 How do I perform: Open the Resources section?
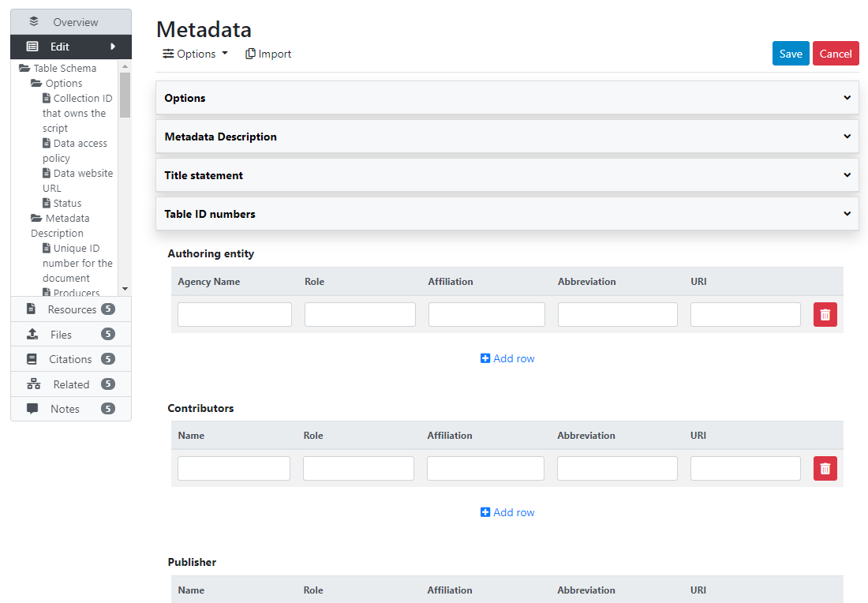tap(71, 309)
